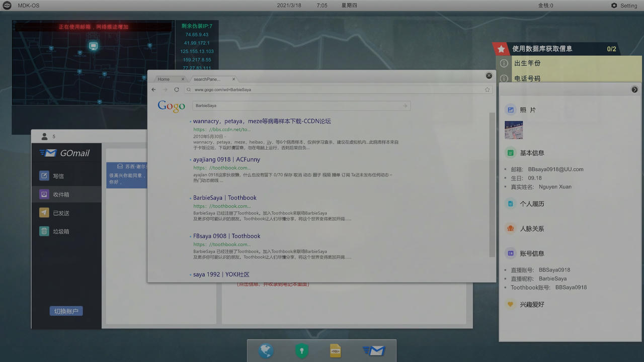
Task: Close the Home browser tab
Action: point(183,79)
